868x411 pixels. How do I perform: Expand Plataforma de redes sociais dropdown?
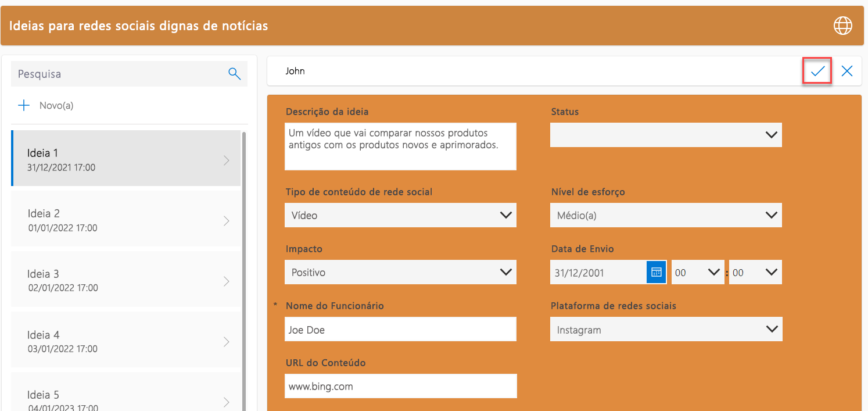click(666, 329)
